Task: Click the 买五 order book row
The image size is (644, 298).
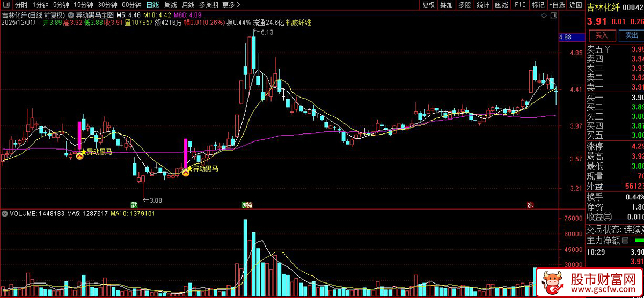Action: tap(615, 135)
